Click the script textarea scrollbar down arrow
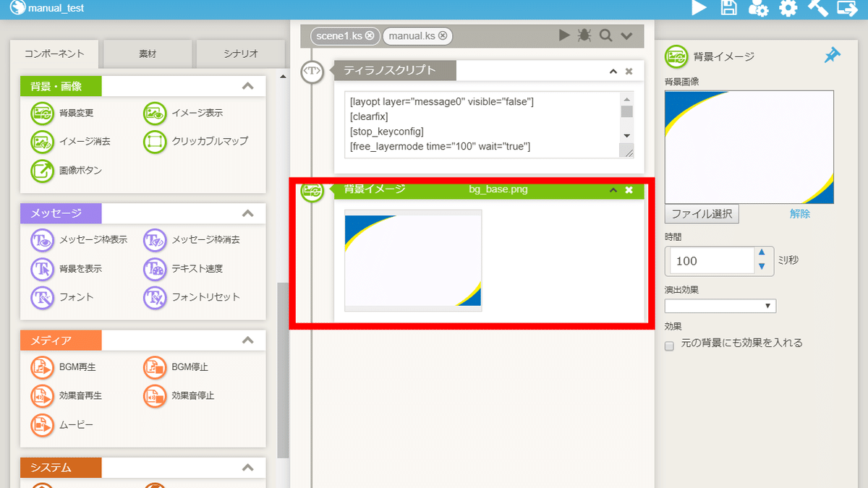This screenshot has height=488, width=868. 627,136
